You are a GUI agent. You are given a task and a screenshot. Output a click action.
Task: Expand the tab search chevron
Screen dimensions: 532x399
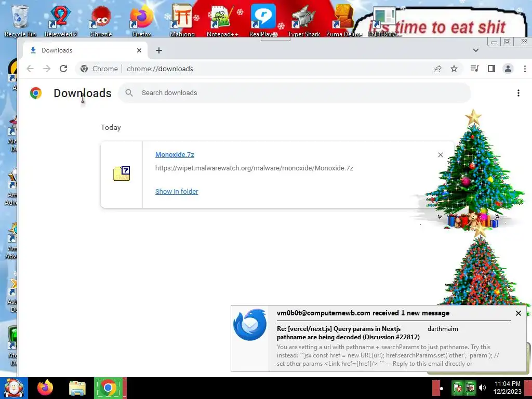point(476,50)
